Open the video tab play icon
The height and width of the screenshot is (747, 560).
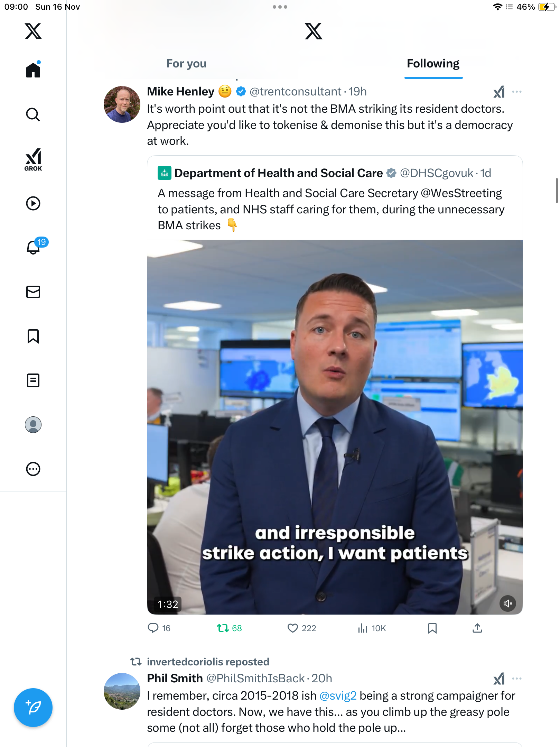(x=33, y=203)
